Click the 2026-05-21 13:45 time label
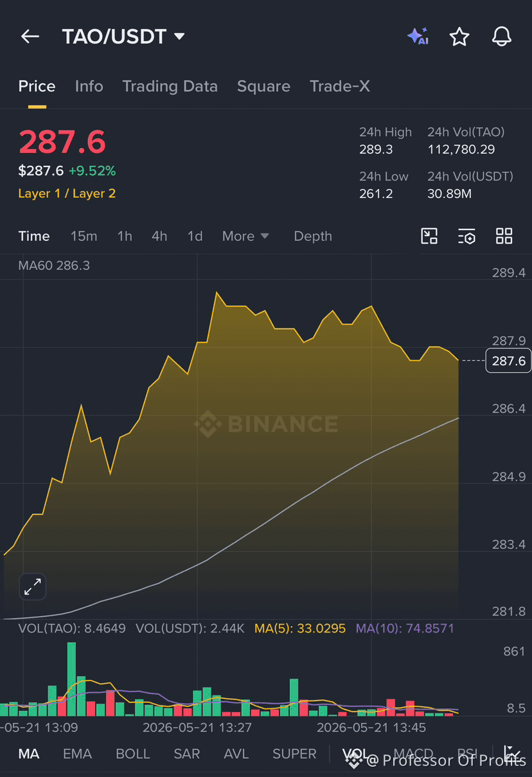Viewport: 532px width, 777px height. [x=371, y=728]
